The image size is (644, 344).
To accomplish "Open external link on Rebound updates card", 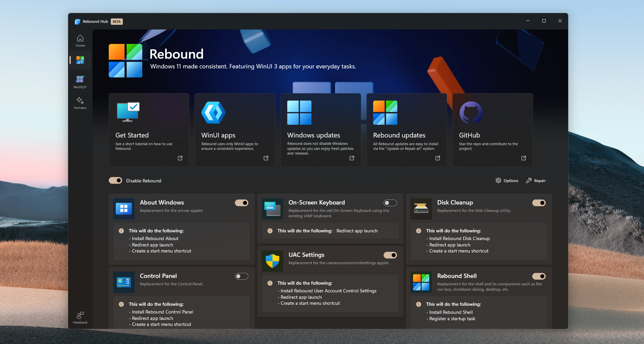I will pyautogui.click(x=438, y=158).
